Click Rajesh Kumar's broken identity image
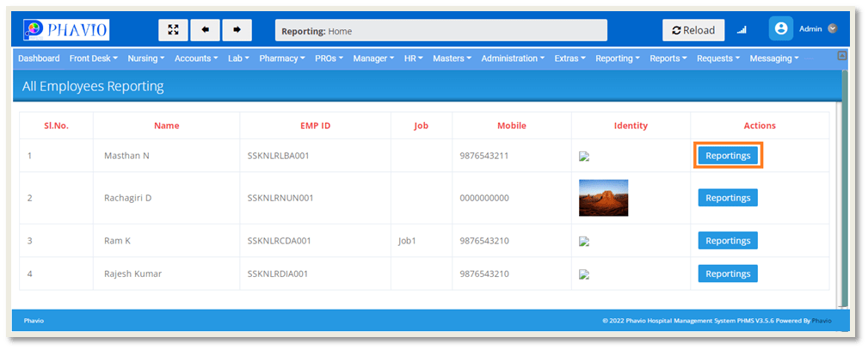 tap(583, 274)
